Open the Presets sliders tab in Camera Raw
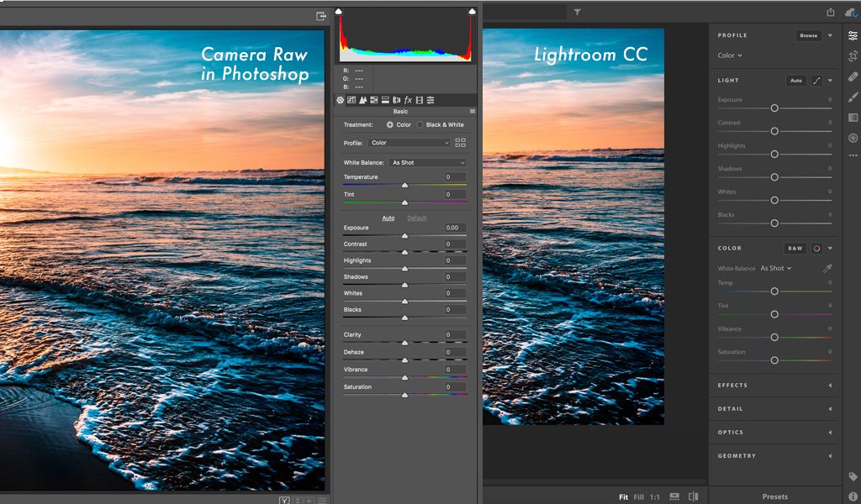The width and height of the screenshot is (861, 504). pyautogui.click(x=430, y=100)
